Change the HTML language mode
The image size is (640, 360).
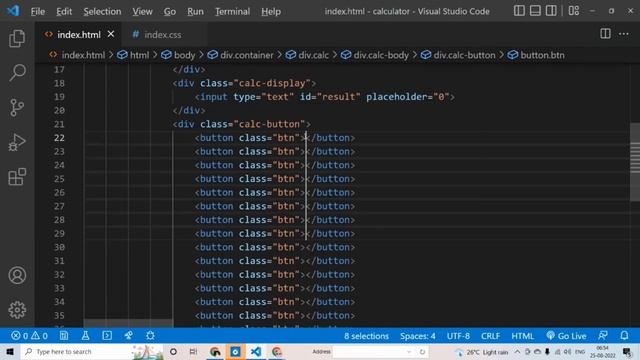click(522, 336)
